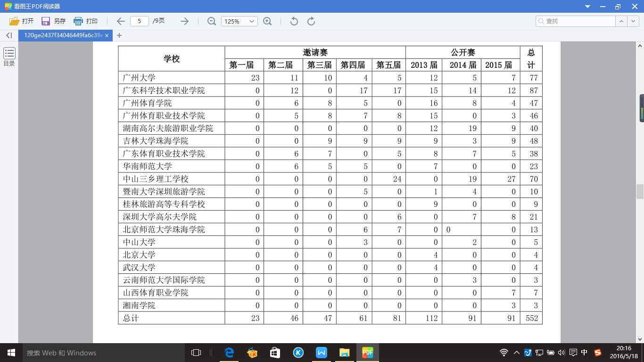Screen dimensions: 644x362
Task: Select the 云南师范大学国际学院 row label
Action: coord(164,280)
